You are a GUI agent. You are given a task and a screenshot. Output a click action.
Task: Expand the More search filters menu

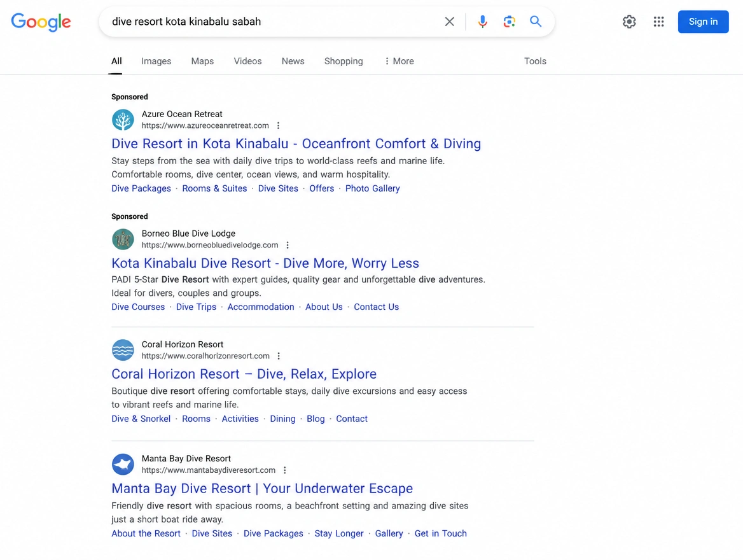[399, 61]
